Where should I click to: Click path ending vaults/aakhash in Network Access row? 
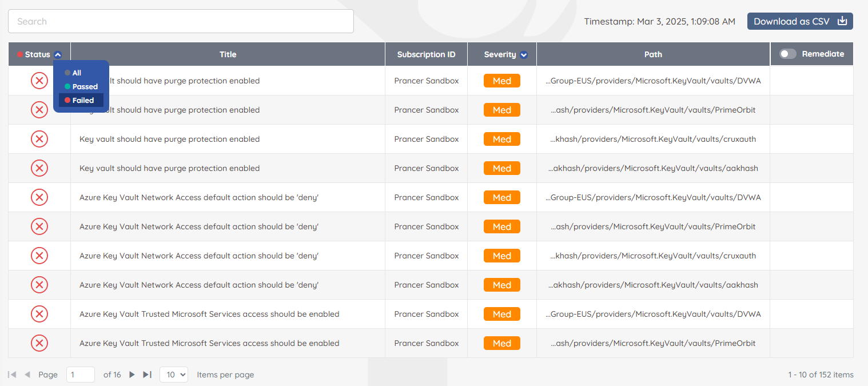pyautogui.click(x=653, y=285)
